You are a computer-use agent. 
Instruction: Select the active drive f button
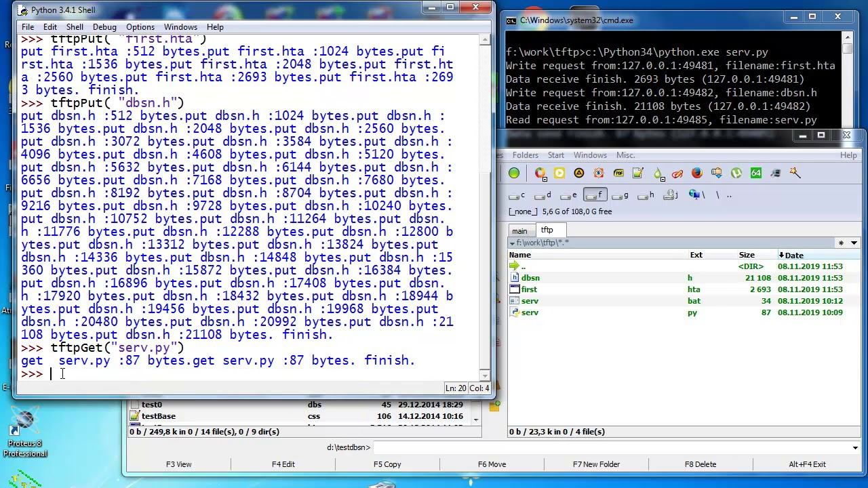pyautogui.click(x=595, y=195)
